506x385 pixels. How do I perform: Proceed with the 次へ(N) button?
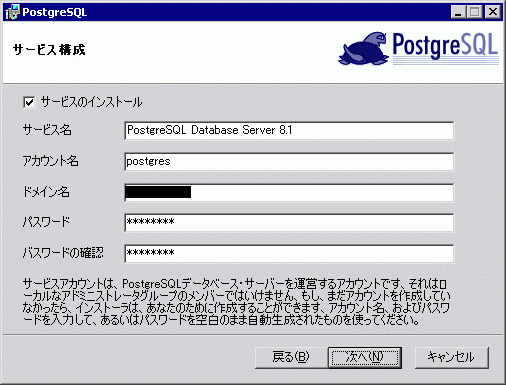click(x=365, y=357)
